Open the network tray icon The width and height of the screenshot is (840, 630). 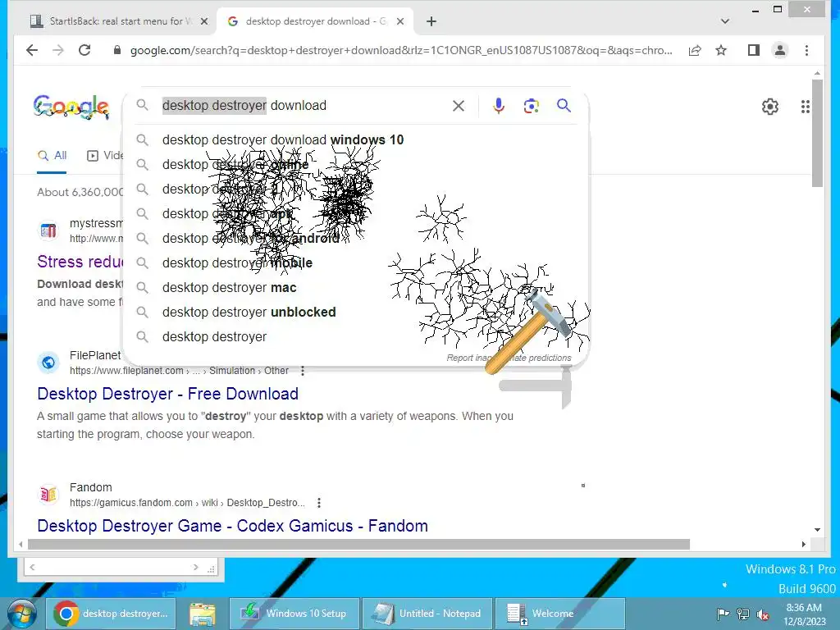pyautogui.click(x=743, y=614)
